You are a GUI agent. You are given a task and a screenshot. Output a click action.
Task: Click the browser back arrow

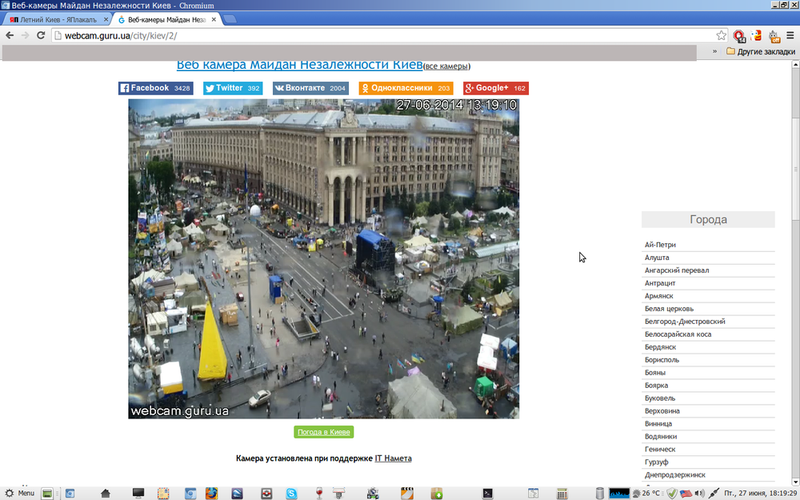(x=10, y=35)
